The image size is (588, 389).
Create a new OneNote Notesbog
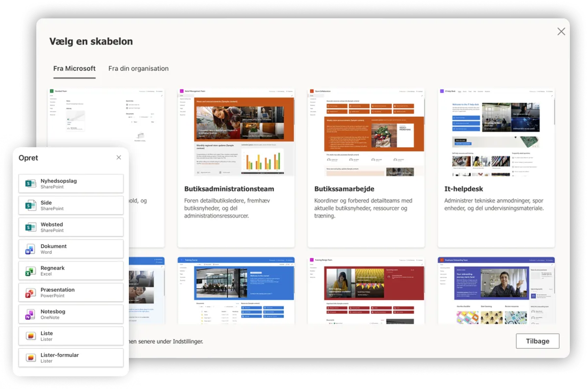coord(71,314)
